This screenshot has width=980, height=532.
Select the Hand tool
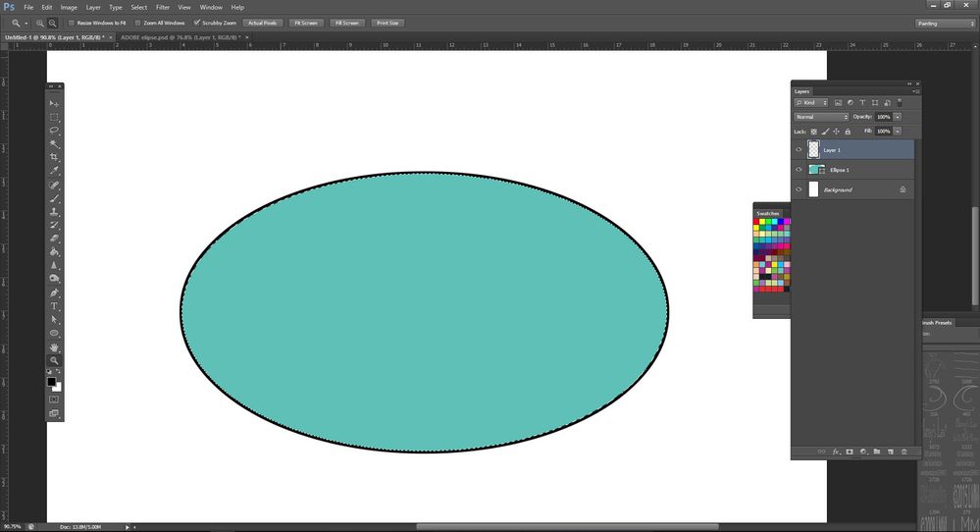(x=54, y=346)
